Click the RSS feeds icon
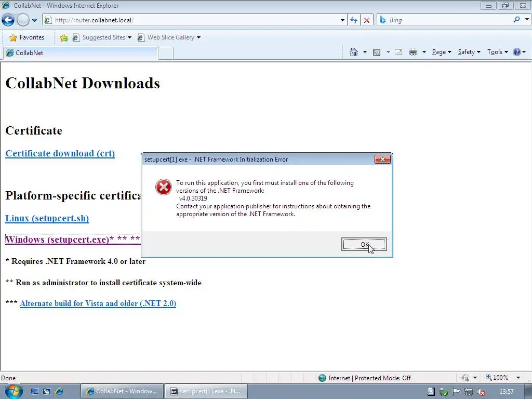 (x=377, y=52)
